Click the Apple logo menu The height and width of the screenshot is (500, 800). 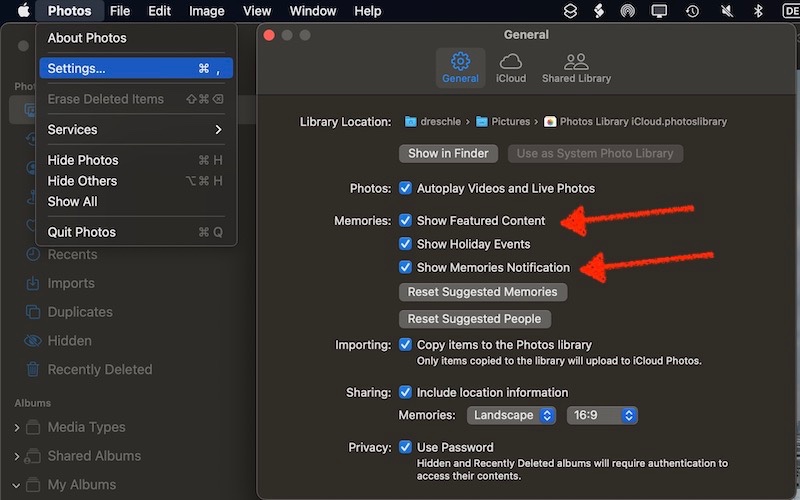(23, 11)
